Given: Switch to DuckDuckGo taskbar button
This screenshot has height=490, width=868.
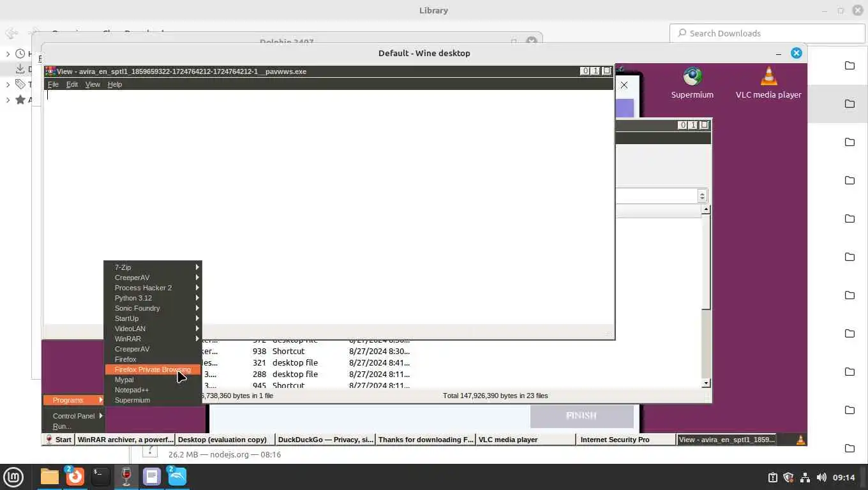Looking at the screenshot, I should click(325, 440).
